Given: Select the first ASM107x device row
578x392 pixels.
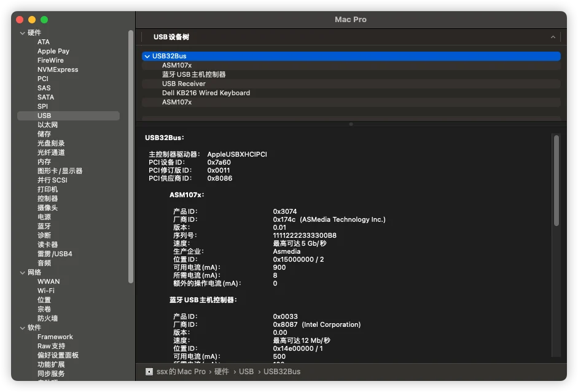Looking at the screenshot, I should click(x=351, y=66).
